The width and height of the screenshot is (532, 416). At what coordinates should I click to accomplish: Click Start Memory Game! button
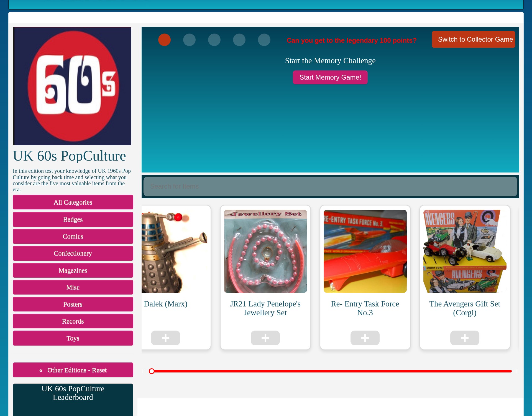point(330,77)
